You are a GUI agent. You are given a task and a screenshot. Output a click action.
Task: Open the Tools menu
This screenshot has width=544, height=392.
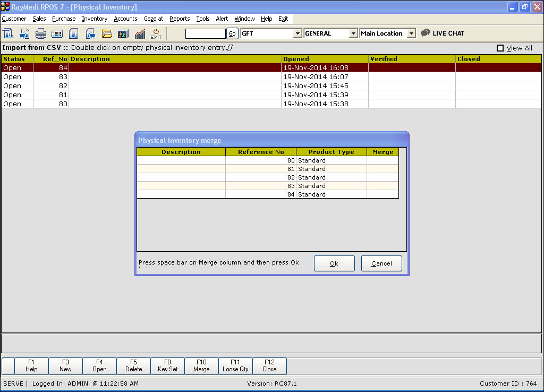click(x=203, y=19)
